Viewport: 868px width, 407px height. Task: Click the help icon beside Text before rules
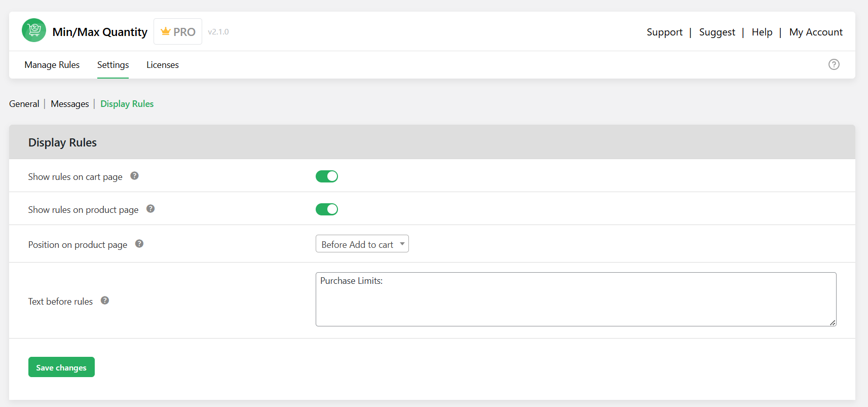click(105, 300)
